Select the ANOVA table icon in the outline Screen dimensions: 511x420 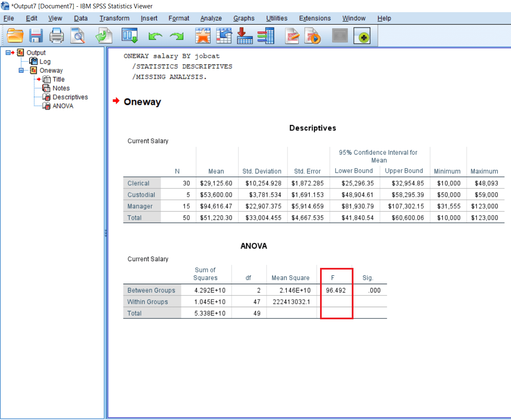tap(46, 106)
